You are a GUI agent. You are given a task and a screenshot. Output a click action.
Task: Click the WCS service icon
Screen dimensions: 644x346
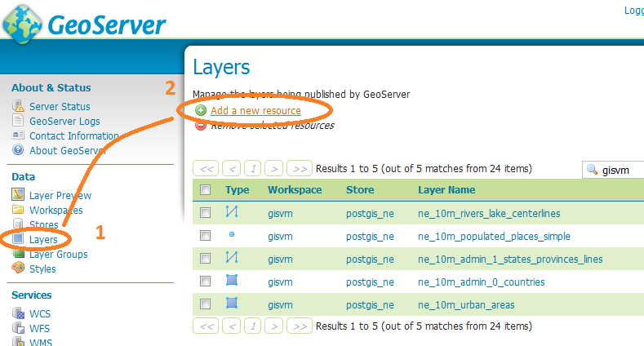point(18,313)
